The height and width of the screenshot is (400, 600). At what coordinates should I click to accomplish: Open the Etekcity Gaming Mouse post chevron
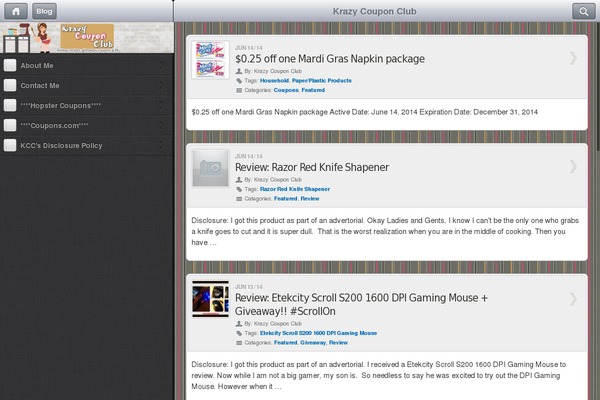573,299
